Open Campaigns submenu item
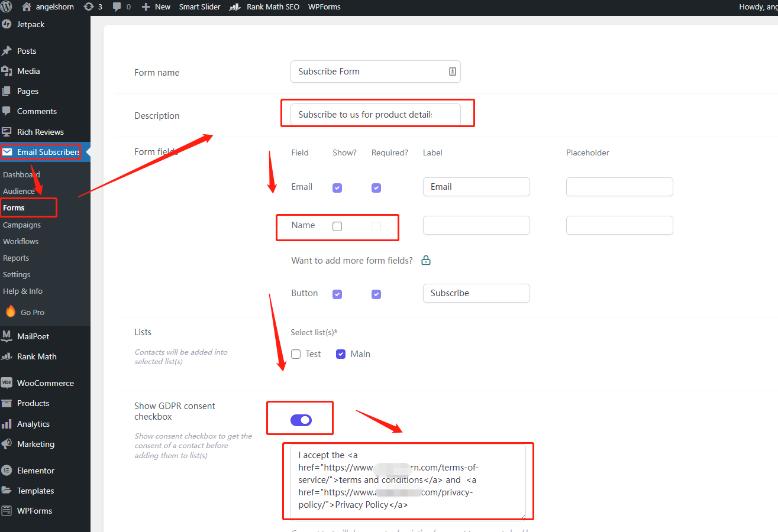Screen dimensions: 778x532 22,225
